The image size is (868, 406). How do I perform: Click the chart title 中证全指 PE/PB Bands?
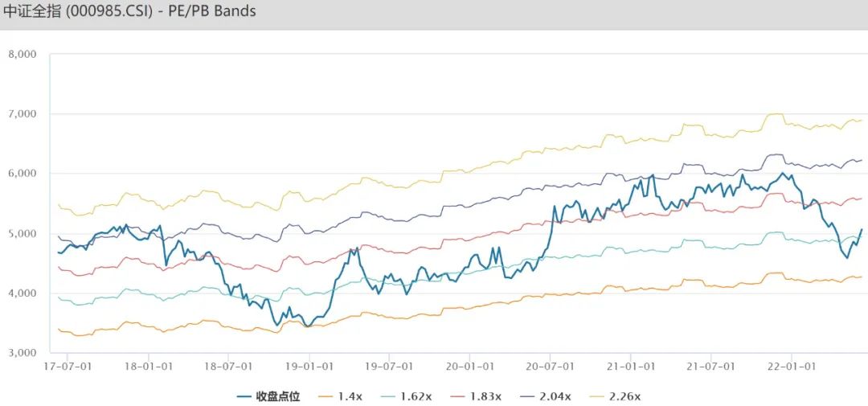pyautogui.click(x=129, y=12)
